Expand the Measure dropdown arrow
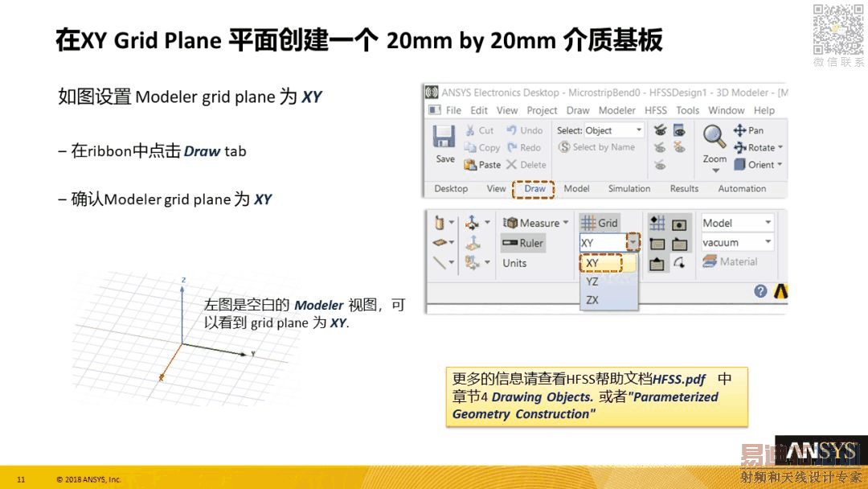The width and height of the screenshot is (868, 489). pyautogui.click(x=566, y=223)
